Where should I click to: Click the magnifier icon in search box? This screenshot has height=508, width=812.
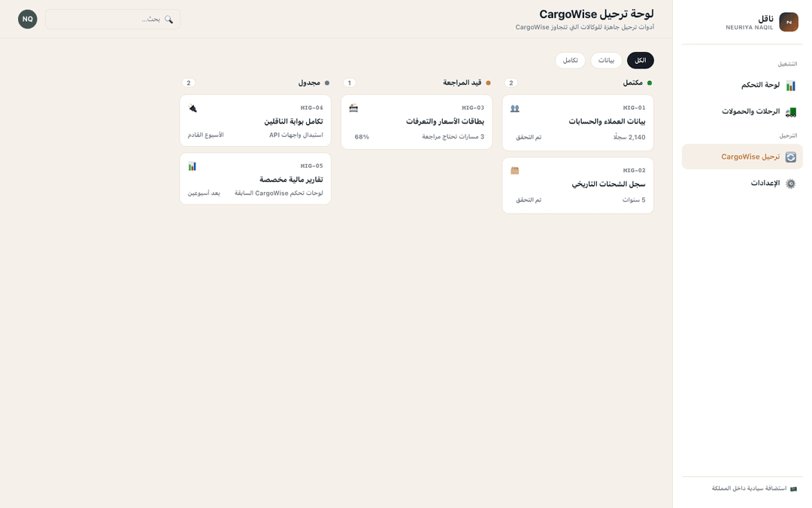tap(169, 19)
